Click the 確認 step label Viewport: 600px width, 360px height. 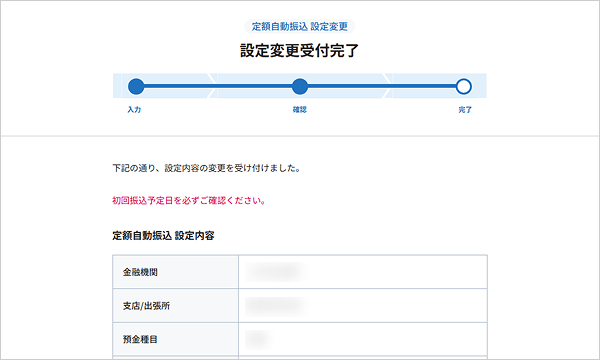point(300,110)
